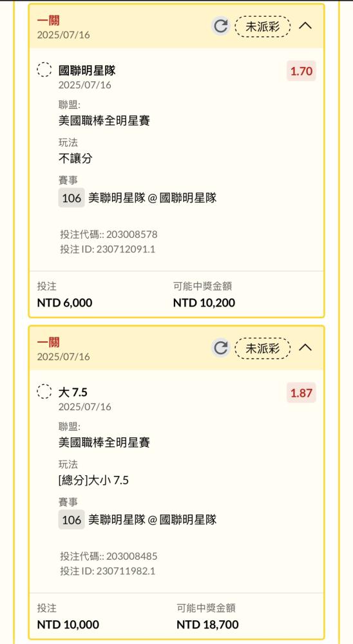Collapse the 大 7.5 bet card

point(305,348)
